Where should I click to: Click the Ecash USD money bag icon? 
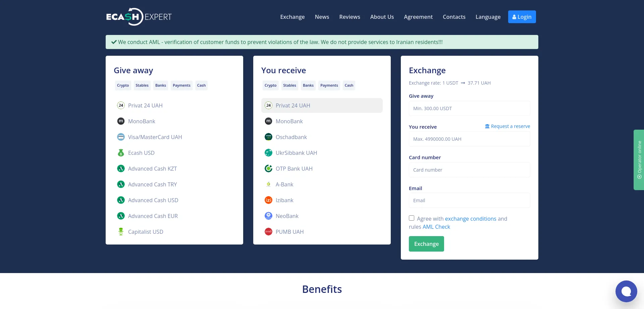[x=121, y=153]
